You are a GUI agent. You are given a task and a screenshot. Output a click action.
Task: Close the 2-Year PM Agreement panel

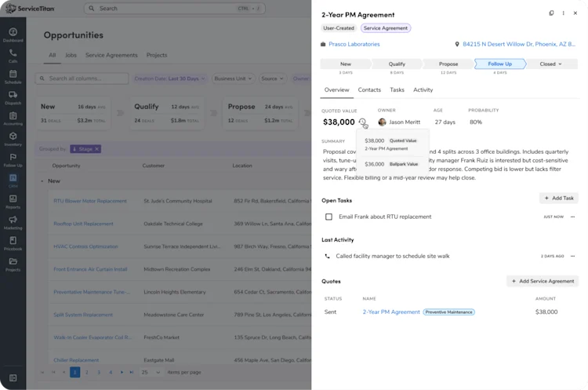[575, 13]
